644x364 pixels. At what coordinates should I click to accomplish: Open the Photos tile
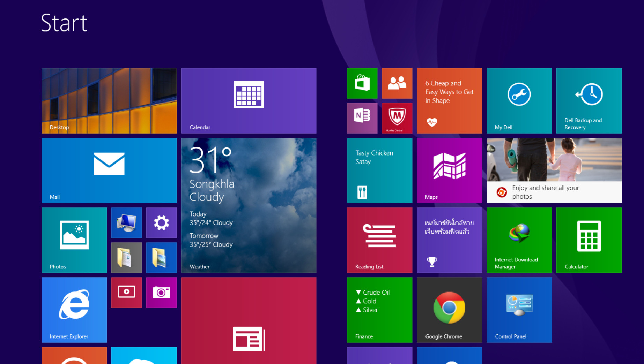[x=74, y=240]
